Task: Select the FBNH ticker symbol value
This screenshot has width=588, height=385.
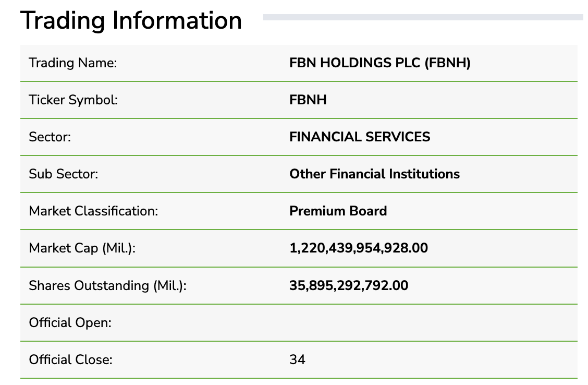Action: click(x=308, y=100)
